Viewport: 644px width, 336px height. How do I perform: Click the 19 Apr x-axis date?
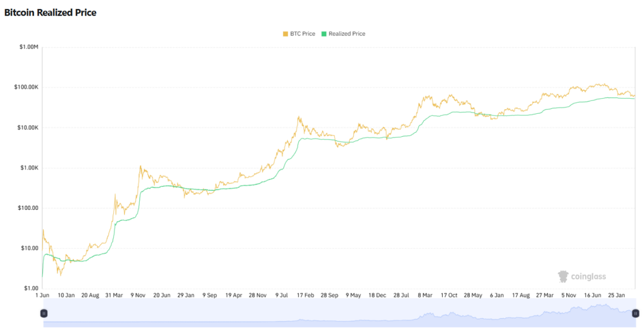(x=233, y=295)
